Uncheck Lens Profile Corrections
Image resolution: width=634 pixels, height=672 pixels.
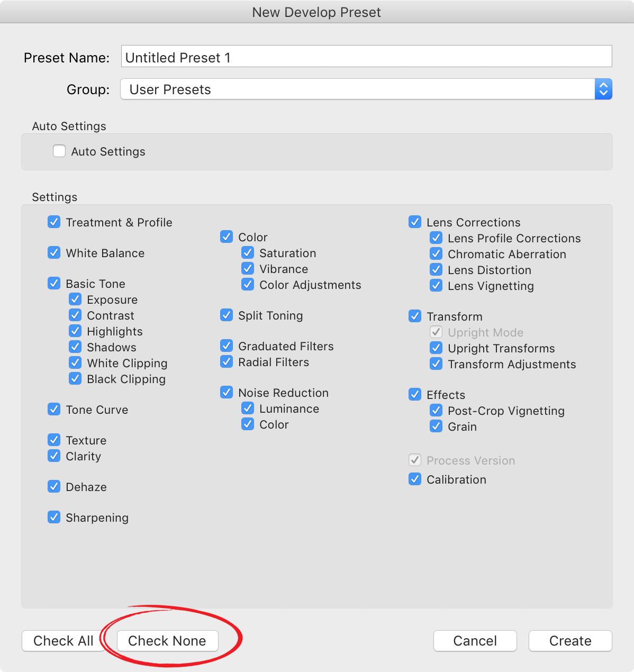point(436,238)
